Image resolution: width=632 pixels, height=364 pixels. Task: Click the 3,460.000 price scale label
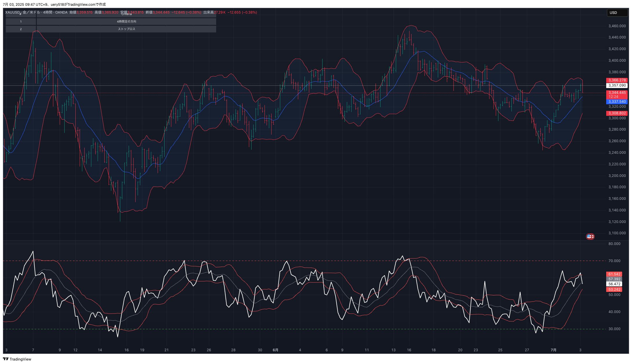click(617, 26)
